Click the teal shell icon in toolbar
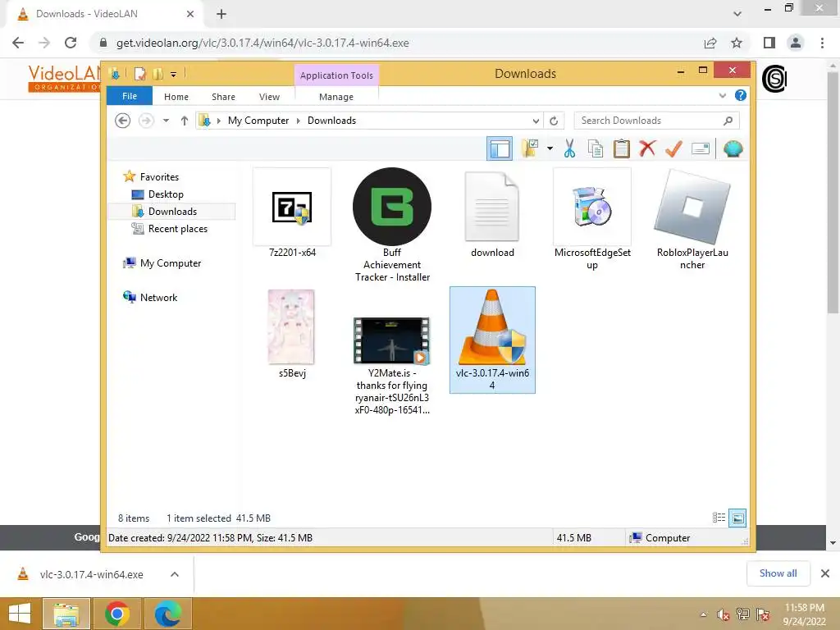 [x=733, y=148]
